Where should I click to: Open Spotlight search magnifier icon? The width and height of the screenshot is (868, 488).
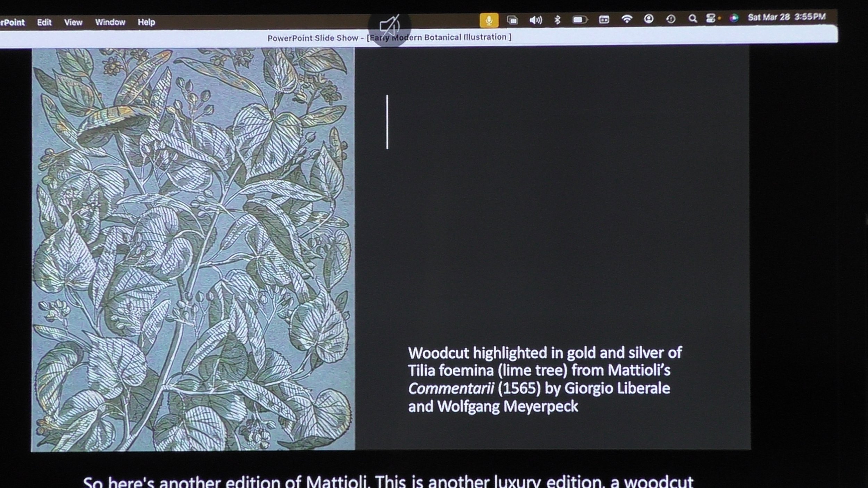point(692,19)
